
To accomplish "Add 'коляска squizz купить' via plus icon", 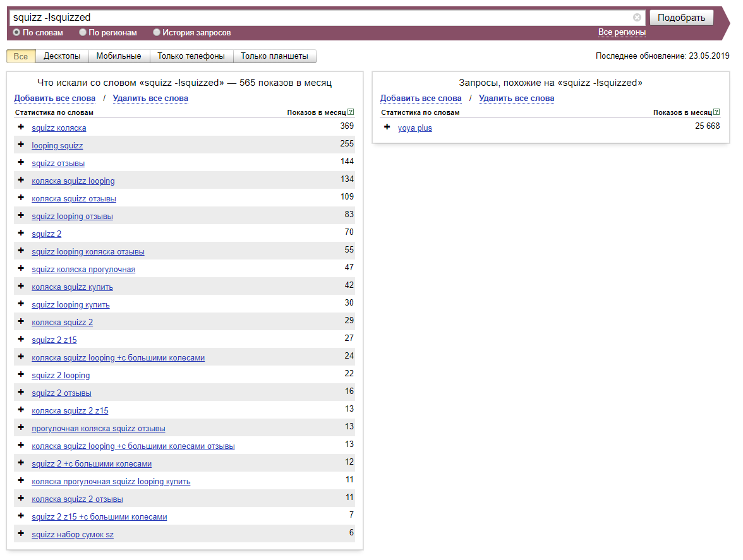I will tap(21, 286).
